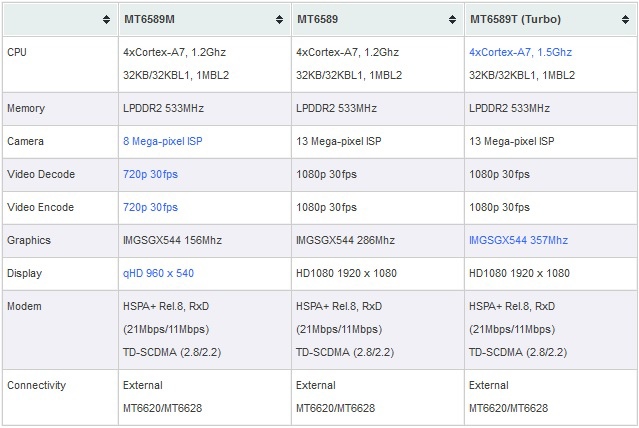Open the 720p 30fps Video Encode link
The height and width of the screenshot is (428, 639).
click(150, 207)
